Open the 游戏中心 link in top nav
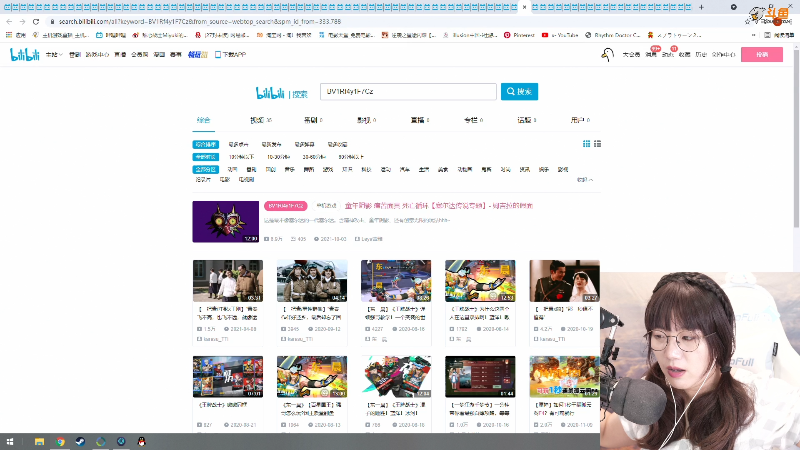The image size is (800, 450). [97, 55]
